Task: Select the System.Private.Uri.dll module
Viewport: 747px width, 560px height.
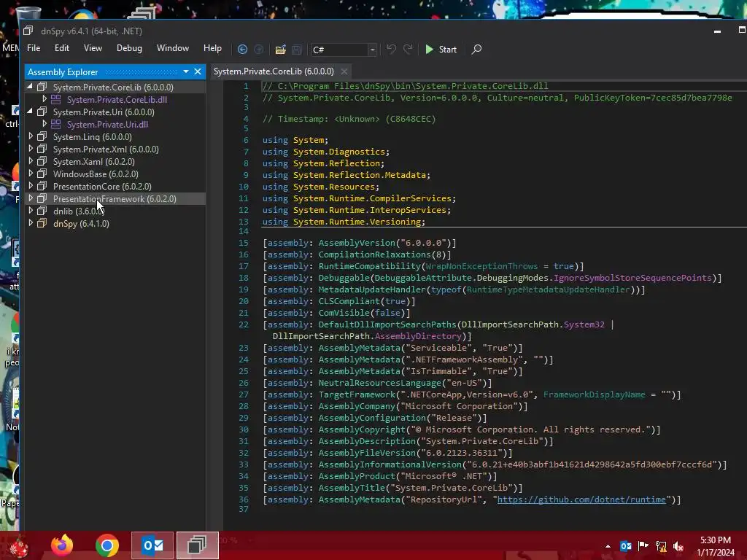Action: [x=107, y=124]
